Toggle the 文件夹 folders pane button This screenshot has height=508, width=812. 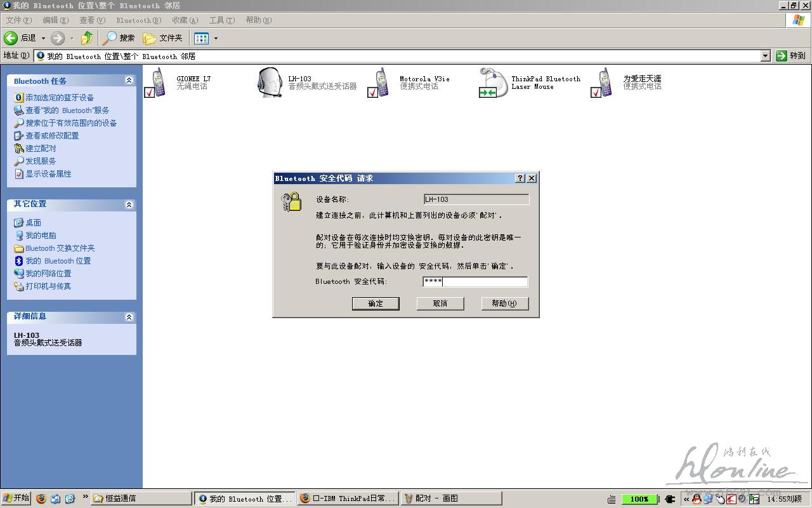tap(163, 38)
